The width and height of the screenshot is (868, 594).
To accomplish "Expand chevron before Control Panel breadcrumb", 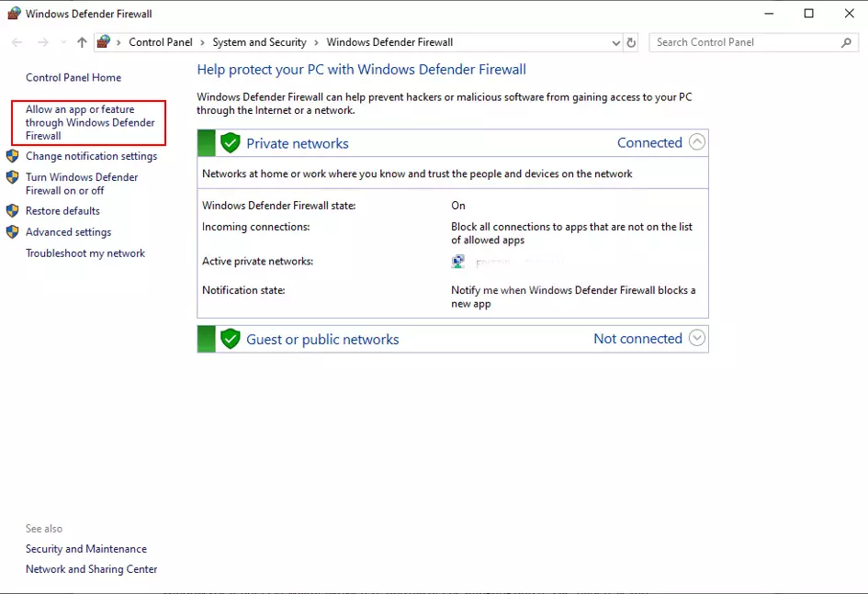I will pyautogui.click(x=118, y=42).
